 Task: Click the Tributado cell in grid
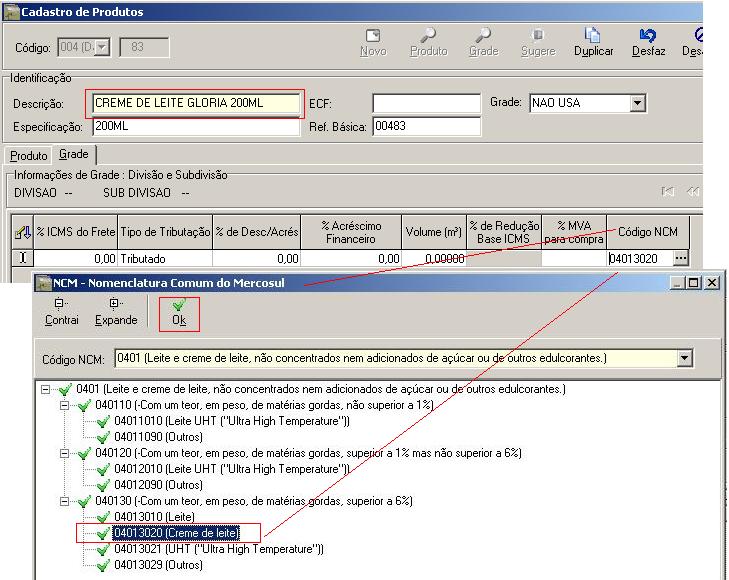(165, 258)
